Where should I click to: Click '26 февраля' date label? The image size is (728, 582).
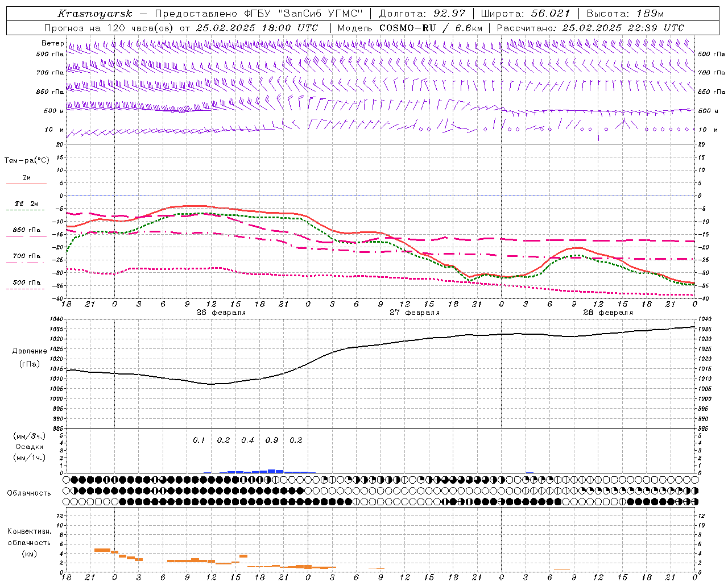[221, 313]
